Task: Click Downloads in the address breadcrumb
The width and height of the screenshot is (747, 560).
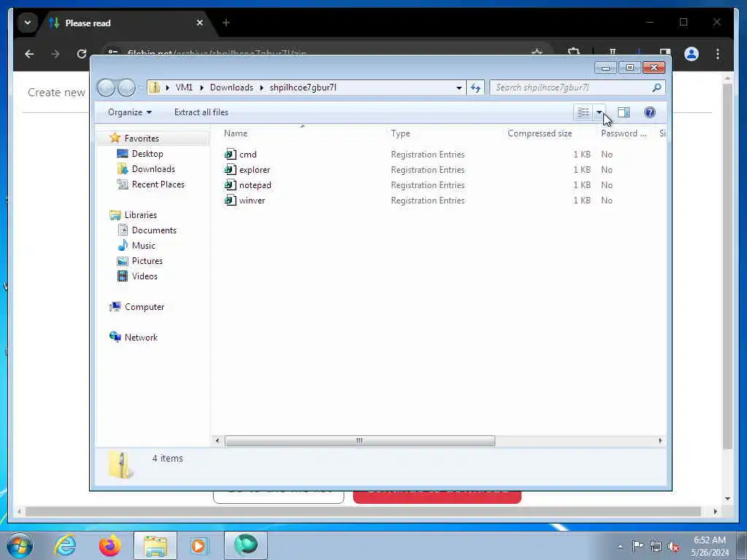Action: pos(231,87)
